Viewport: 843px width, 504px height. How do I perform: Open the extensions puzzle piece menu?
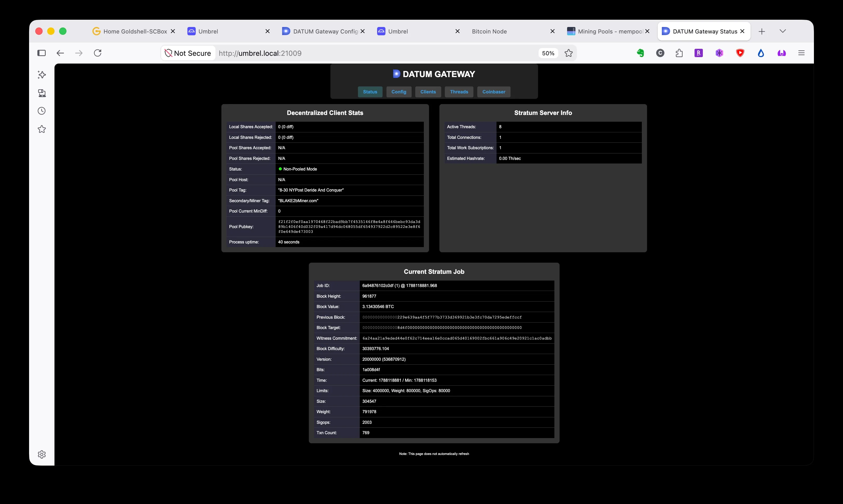pos(679,53)
